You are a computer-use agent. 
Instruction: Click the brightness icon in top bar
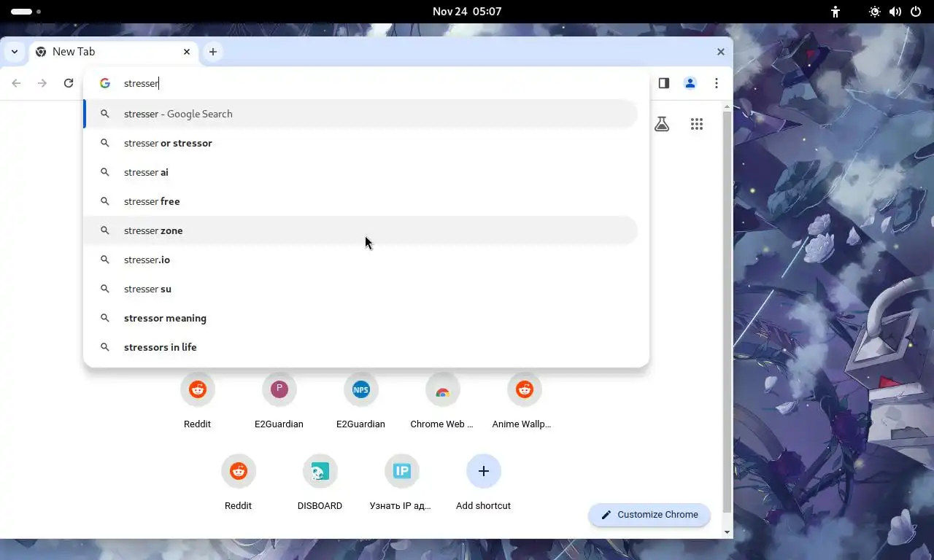pyautogui.click(x=875, y=12)
